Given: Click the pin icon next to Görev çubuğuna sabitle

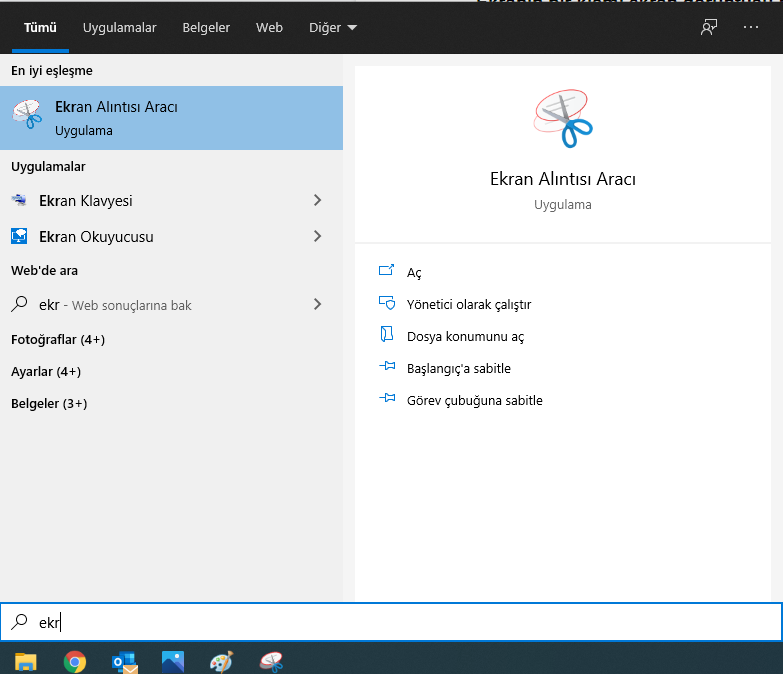Looking at the screenshot, I should click(x=387, y=398).
